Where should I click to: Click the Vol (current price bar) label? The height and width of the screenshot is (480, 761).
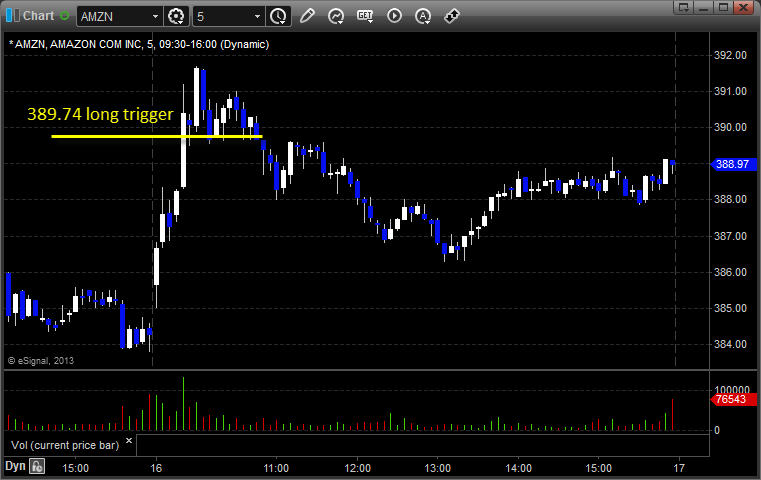coord(65,446)
